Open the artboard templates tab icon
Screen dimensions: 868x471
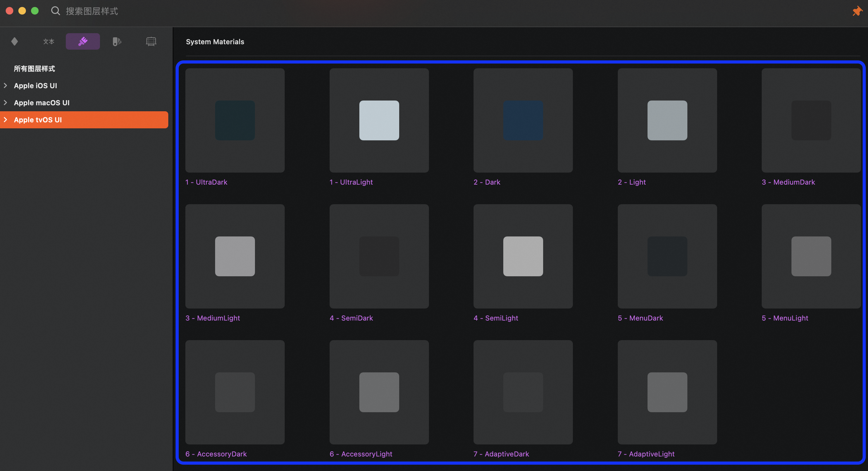[x=151, y=41]
